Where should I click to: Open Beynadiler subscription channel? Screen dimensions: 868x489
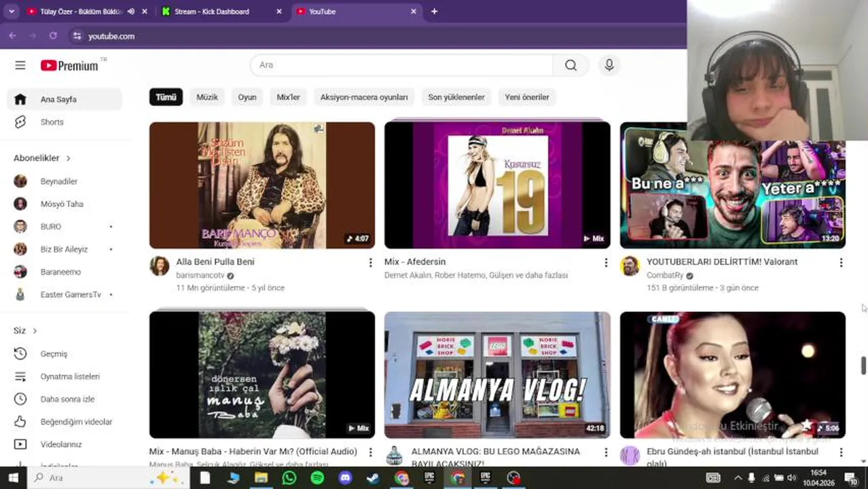[65, 181]
